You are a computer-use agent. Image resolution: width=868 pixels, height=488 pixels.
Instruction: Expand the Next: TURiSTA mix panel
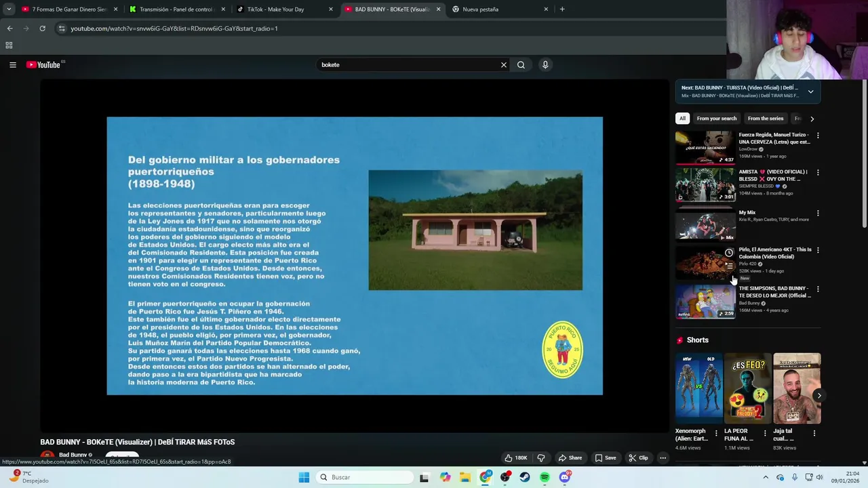[x=810, y=91]
